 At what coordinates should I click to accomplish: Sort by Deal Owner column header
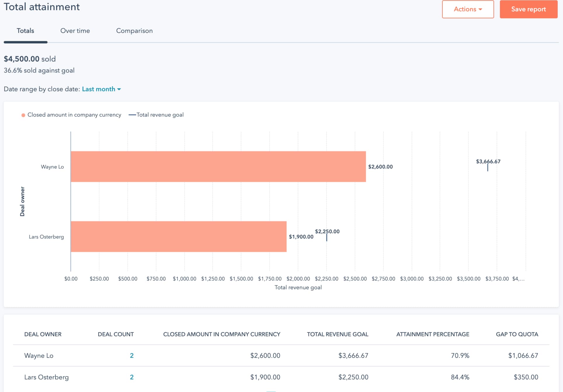pos(43,334)
